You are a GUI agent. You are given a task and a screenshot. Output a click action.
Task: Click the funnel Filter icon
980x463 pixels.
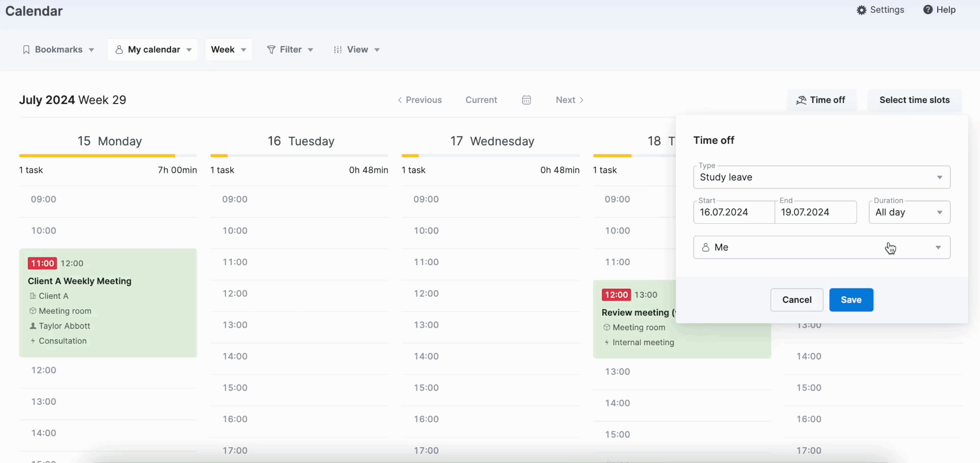(272, 50)
